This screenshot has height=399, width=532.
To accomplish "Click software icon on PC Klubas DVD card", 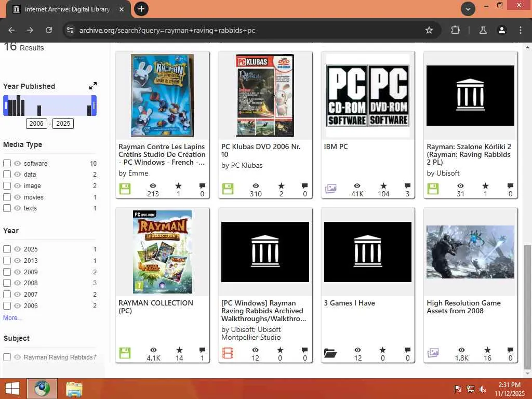I will coord(228,189).
